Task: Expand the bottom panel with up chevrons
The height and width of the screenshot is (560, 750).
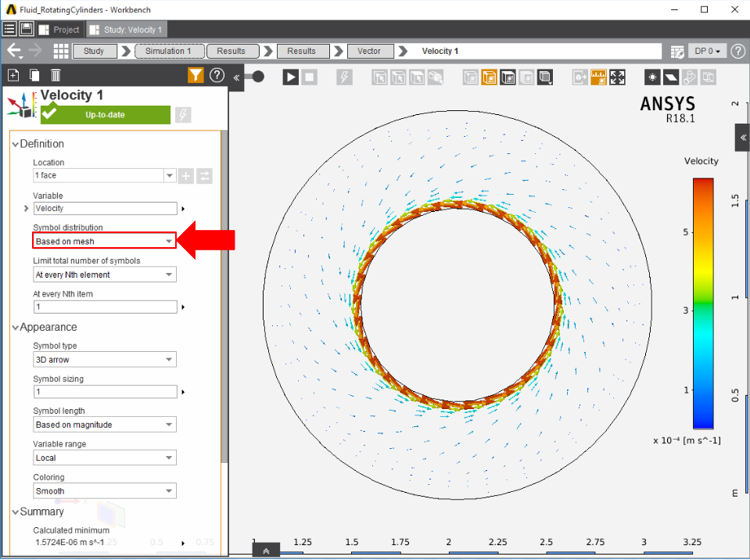Action: pos(267,551)
